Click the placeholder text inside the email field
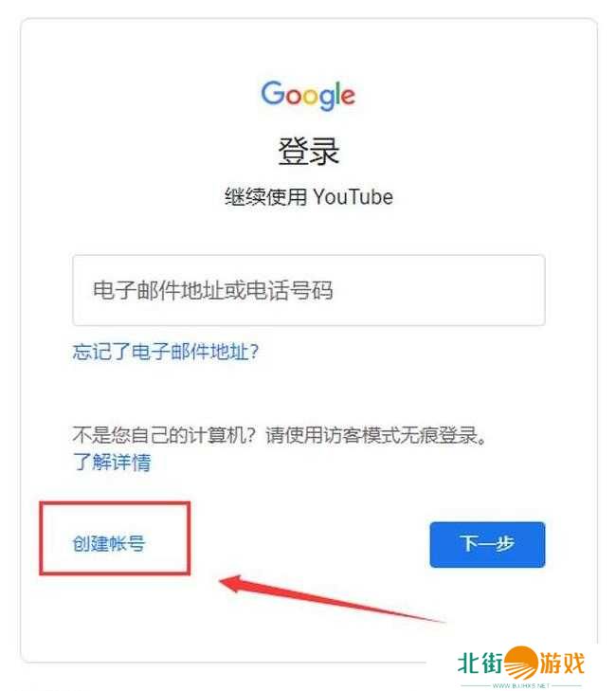The image size is (616, 691). [213, 290]
